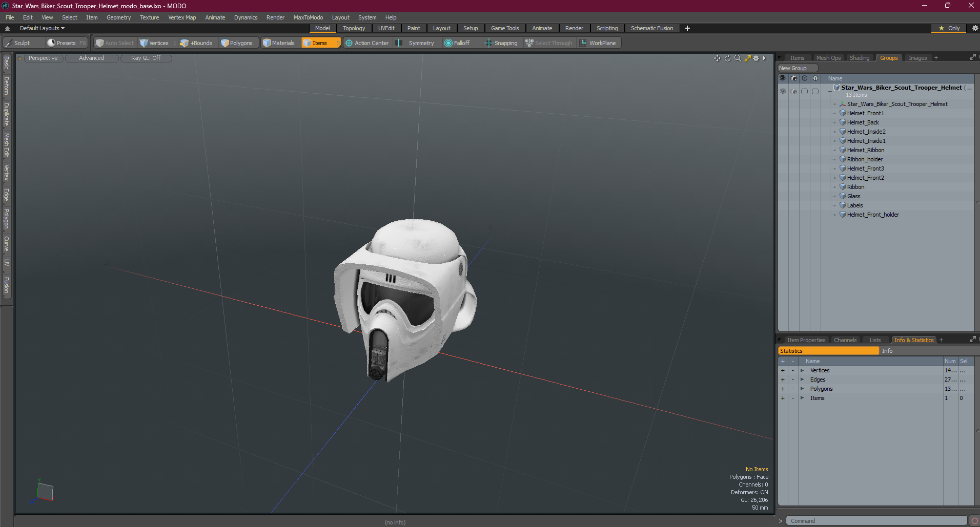Click the render camera column header
Image resolution: width=980 pixels, height=527 pixels.
pyautogui.click(x=794, y=78)
